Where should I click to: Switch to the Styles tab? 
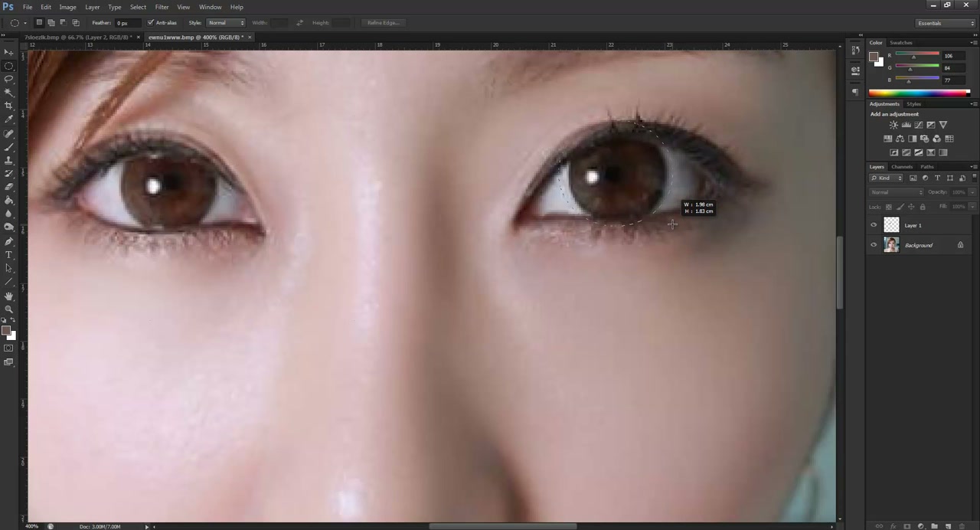[913, 103]
